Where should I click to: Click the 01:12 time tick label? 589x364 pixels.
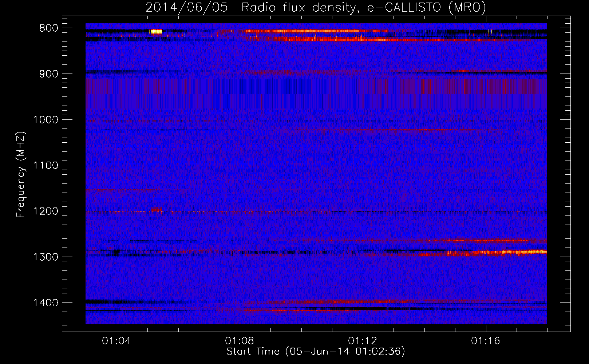coord(363,341)
